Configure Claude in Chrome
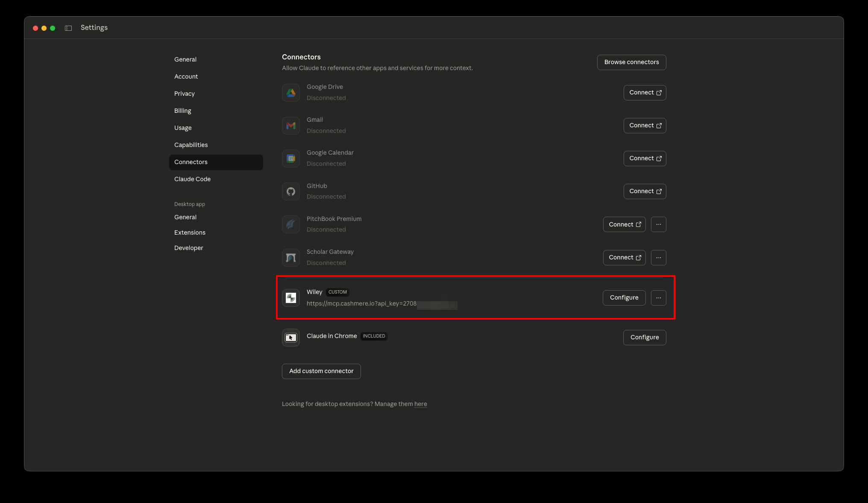Screen dimensions: 868x503 pyautogui.click(x=645, y=338)
